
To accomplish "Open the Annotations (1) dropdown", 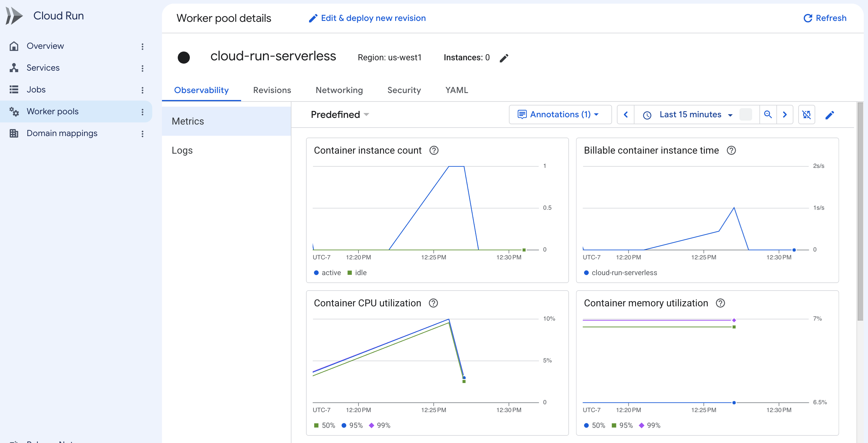I will (x=560, y=115).
